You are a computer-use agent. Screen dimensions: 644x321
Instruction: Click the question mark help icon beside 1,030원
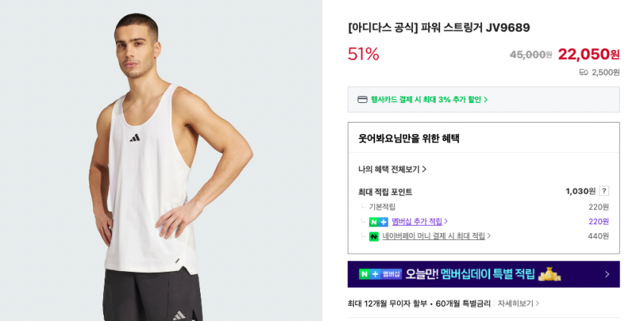604,191
